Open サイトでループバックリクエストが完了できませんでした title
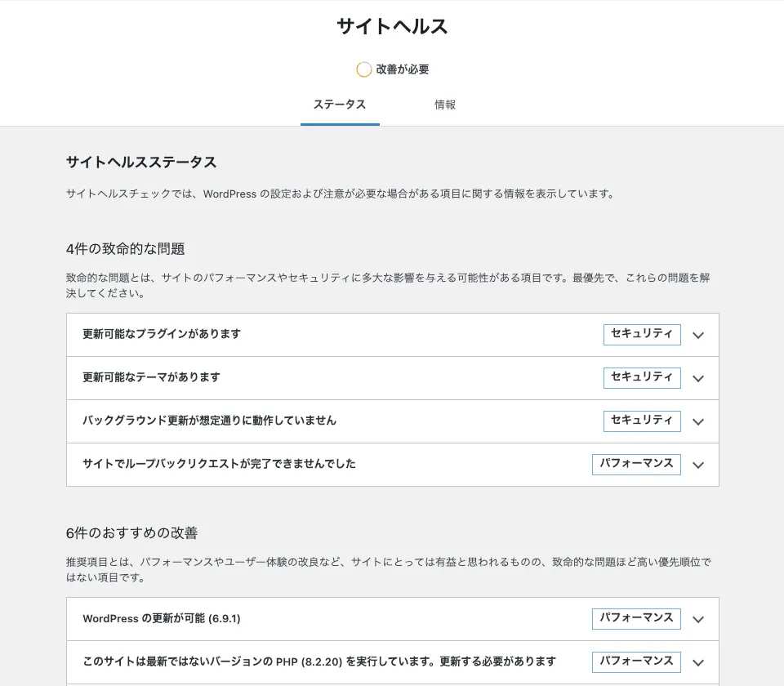The width and height of the screenshot is (784, 686). 219,464
